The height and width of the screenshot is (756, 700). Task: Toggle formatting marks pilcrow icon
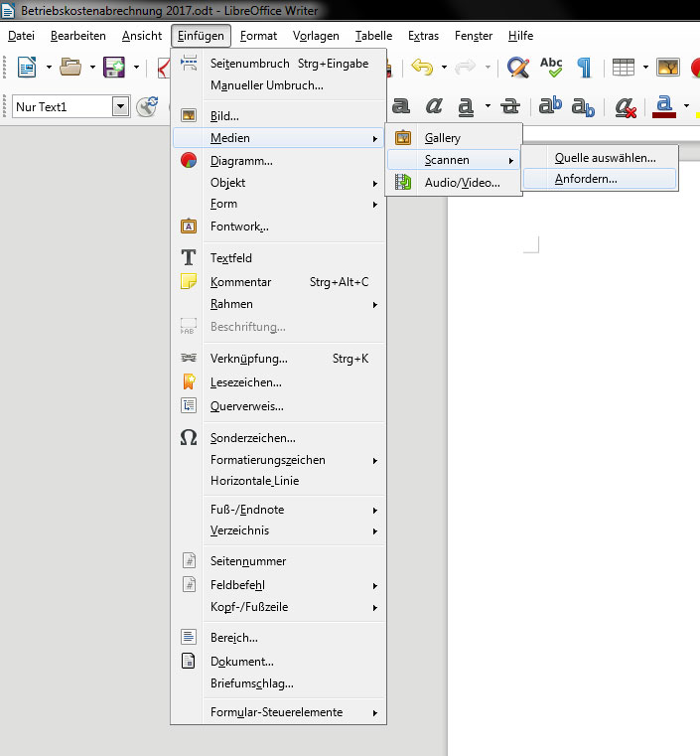point(585,67)
